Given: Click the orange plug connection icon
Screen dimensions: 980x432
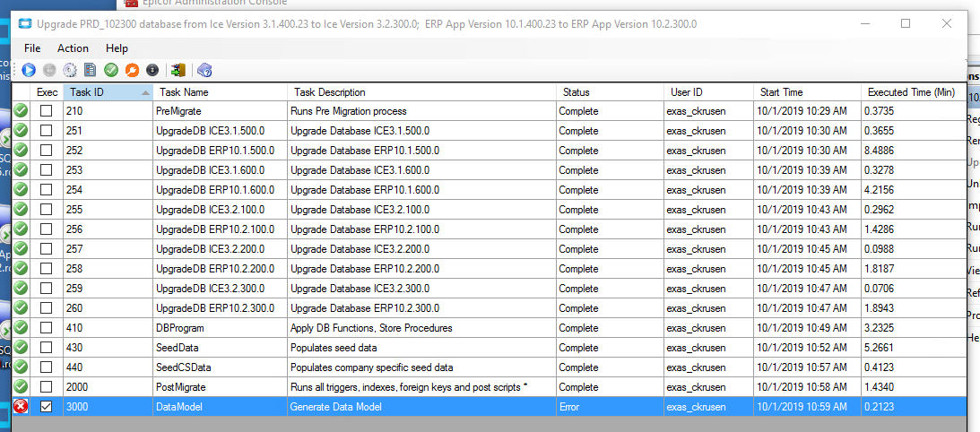Looking at the screenshot, I should click(131, 70).
